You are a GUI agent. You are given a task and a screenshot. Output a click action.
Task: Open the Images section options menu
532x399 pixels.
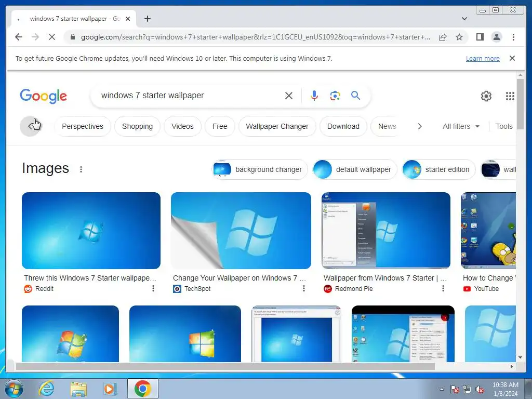(81, 169)
